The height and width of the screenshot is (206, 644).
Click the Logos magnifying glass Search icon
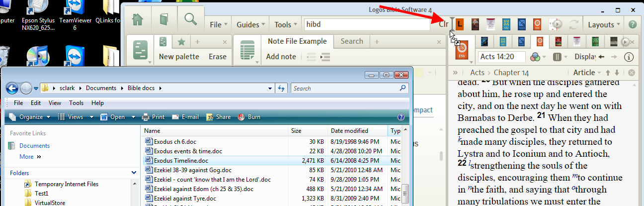190,20
